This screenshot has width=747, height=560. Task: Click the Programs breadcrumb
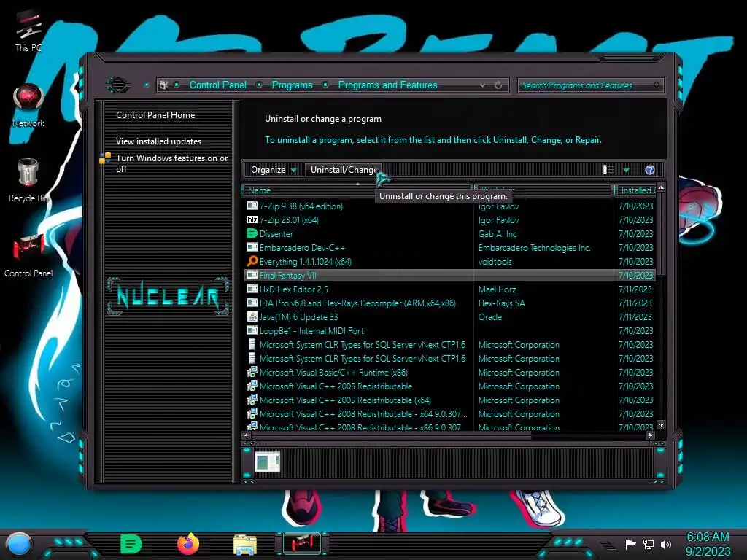[292, 85]
